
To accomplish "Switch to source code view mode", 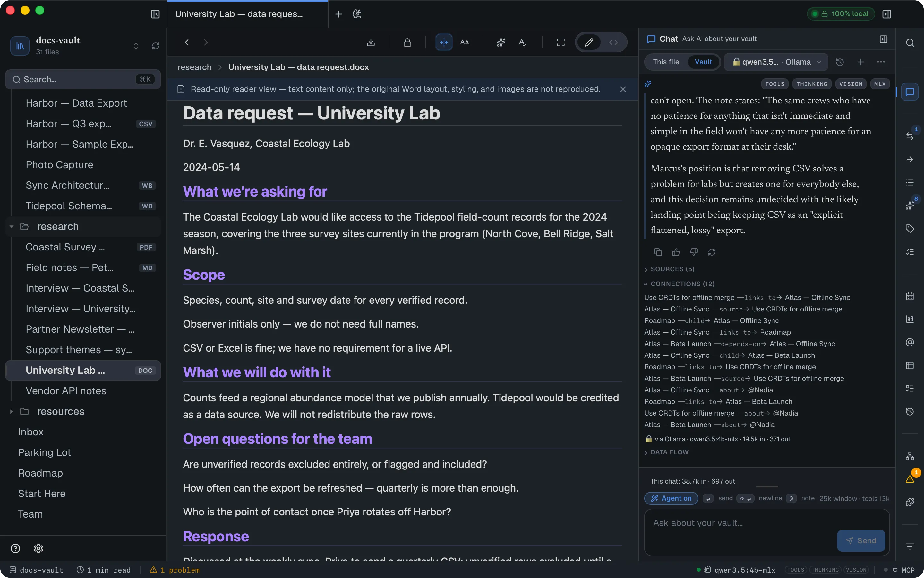I will coord(613,42).
